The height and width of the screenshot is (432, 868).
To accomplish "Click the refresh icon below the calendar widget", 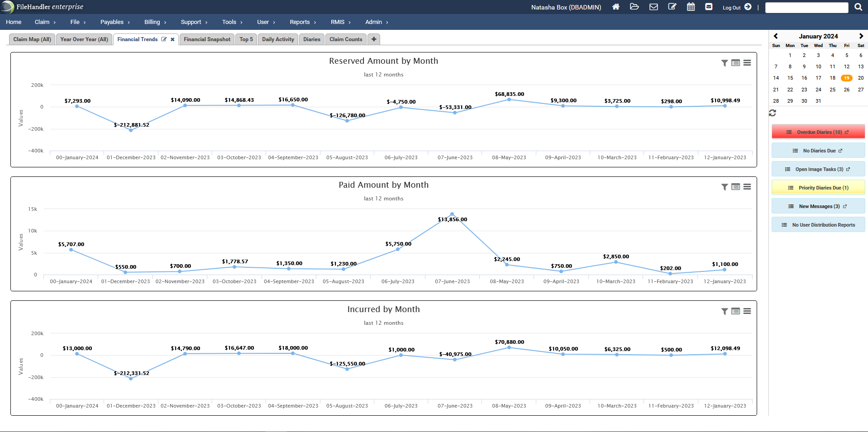I will 773,113.
